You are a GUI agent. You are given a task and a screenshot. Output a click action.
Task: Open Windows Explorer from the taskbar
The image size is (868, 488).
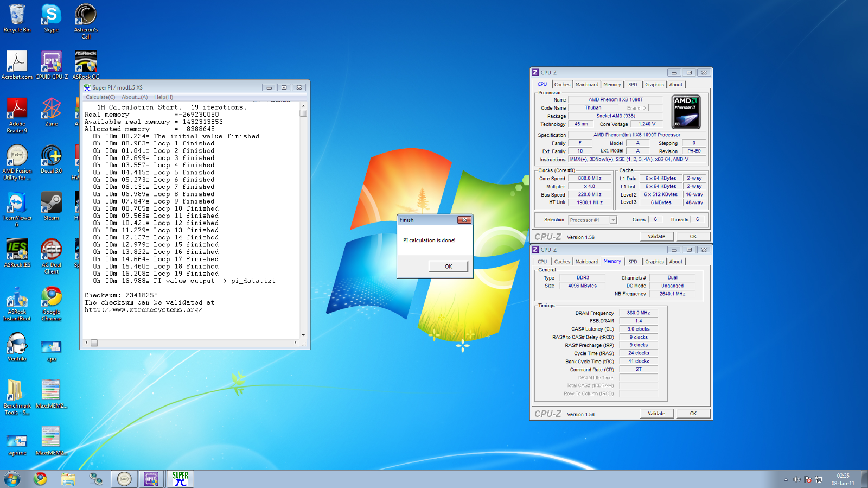[68, 479]
